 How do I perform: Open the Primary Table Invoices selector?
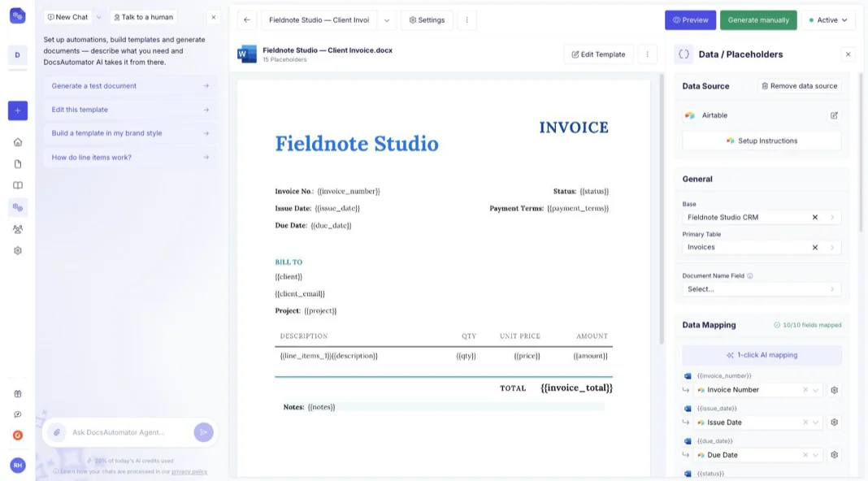[x=762, y=248]
